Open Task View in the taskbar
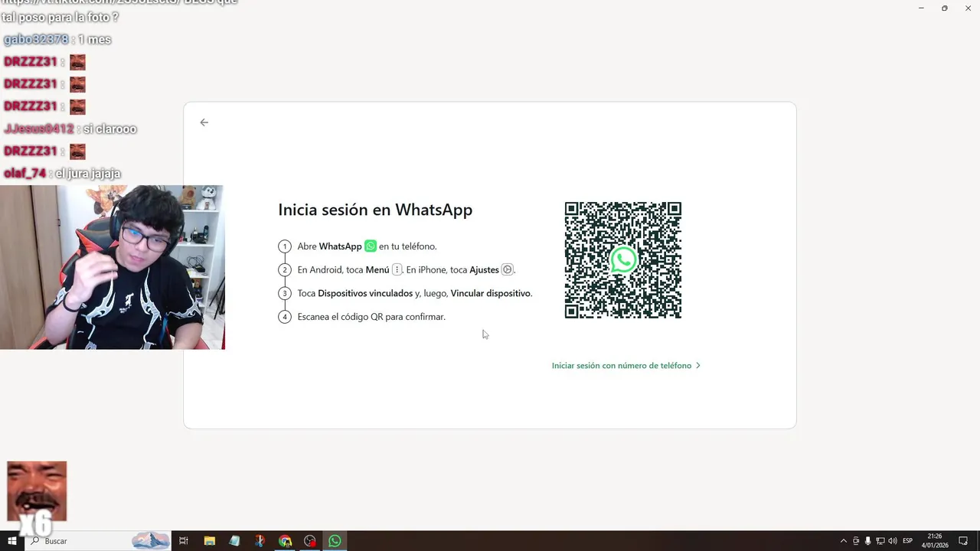 click(184, 541)
